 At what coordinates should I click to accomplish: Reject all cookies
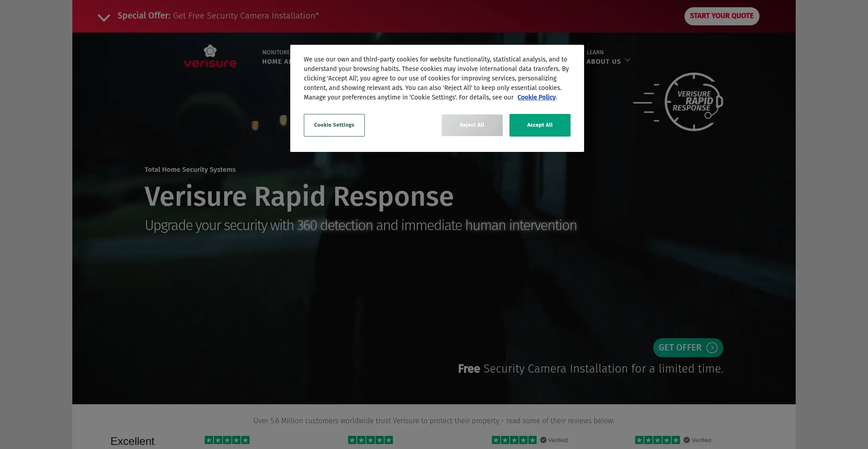(x=472, y=125)
